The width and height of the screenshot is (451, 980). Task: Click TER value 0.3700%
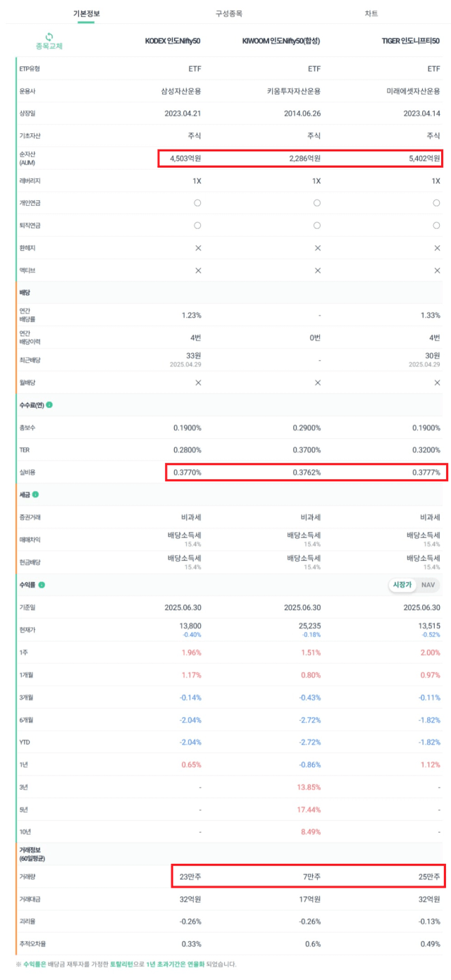[307, 450]
